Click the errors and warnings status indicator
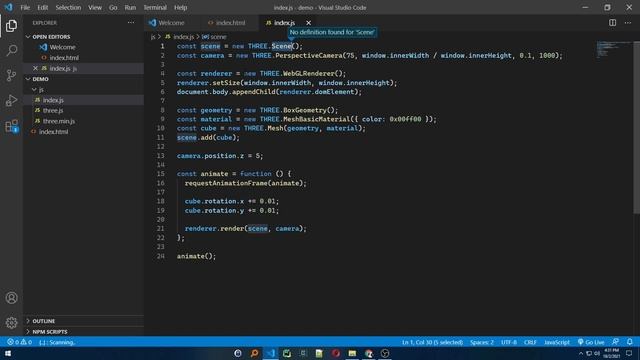 click(x=19, y=342)
